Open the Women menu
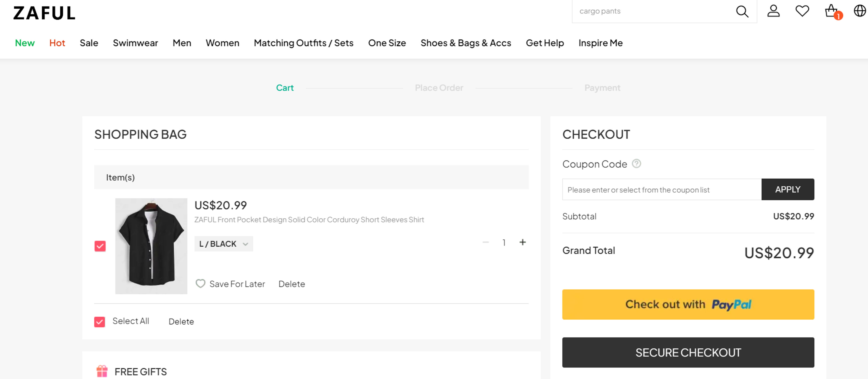This screenshot has height=379, width=868. (222, 43)
